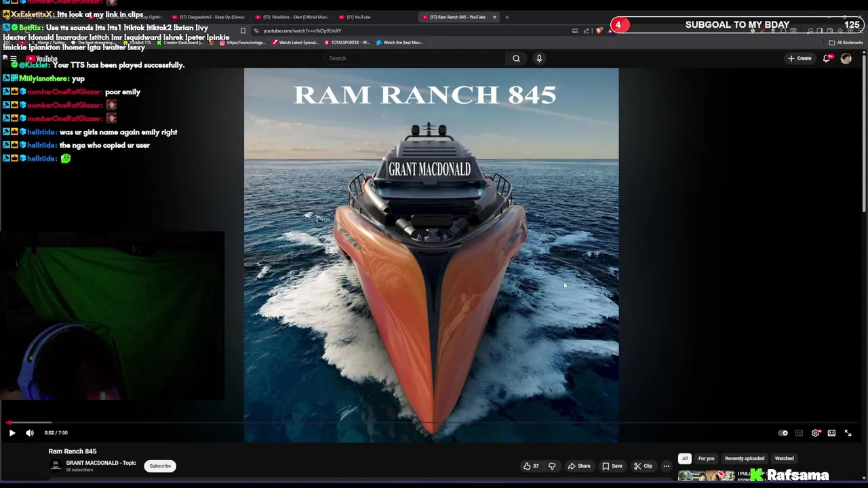The width and height of the screenshot is (868, 488).
Task: Play the Ram Ranch 845 video
Action: pos(12,432)
